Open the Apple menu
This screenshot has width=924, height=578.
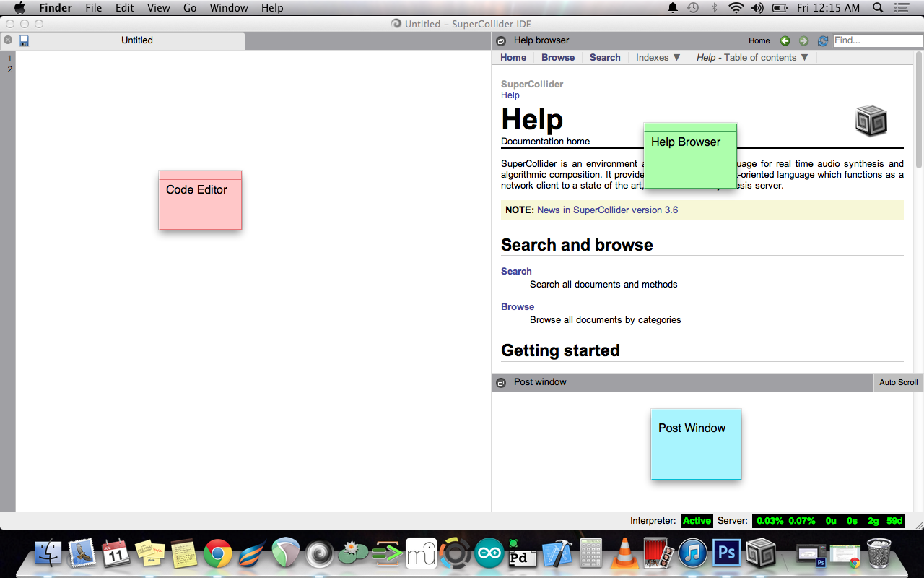coord(19,8)
